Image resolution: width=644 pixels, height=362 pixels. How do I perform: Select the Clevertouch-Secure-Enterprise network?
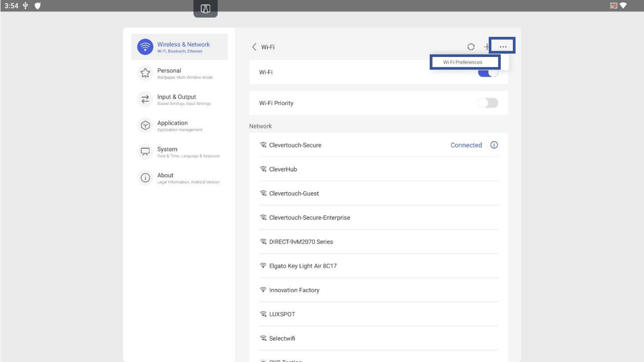click(x=379, y=217)
